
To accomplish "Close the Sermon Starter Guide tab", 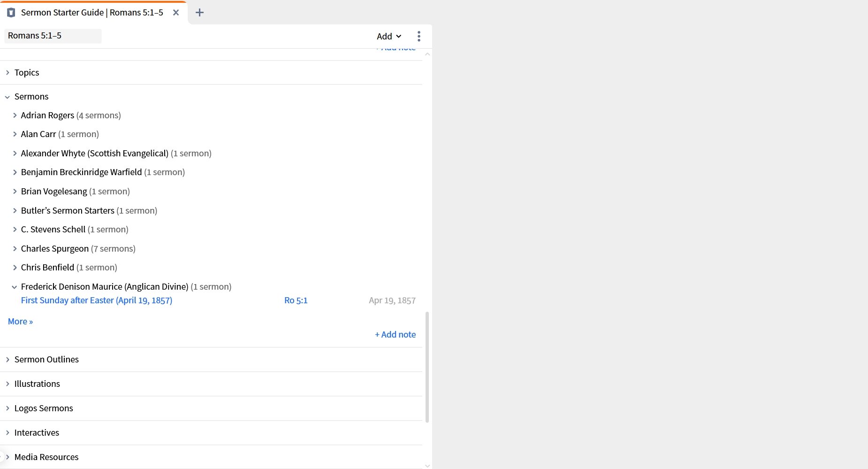I will pyautogui.click(x=176, y=13).
